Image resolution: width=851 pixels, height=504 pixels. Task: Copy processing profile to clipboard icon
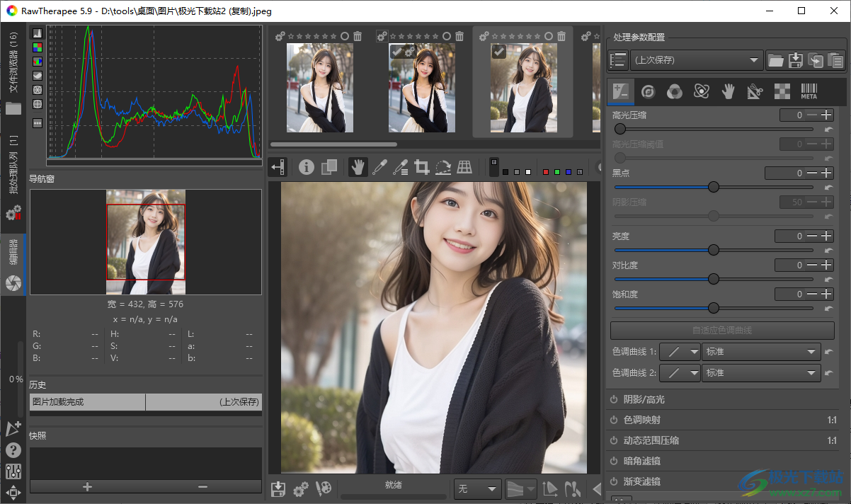click(816, 61)
